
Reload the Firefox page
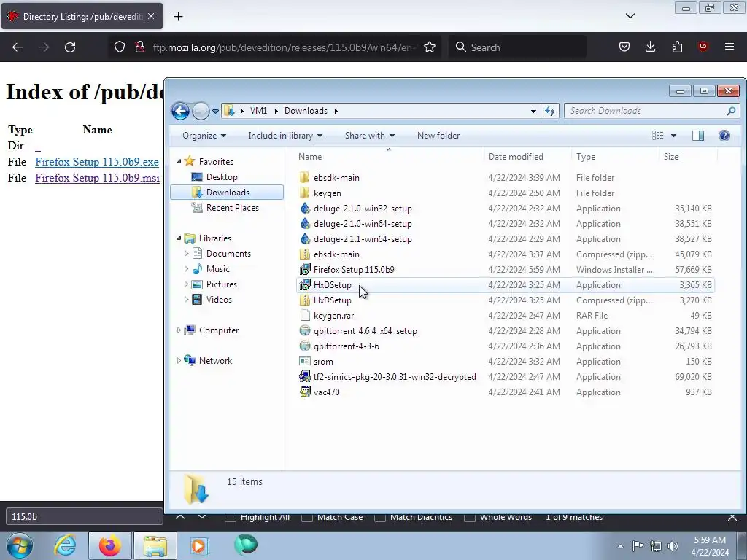point(70,47)
